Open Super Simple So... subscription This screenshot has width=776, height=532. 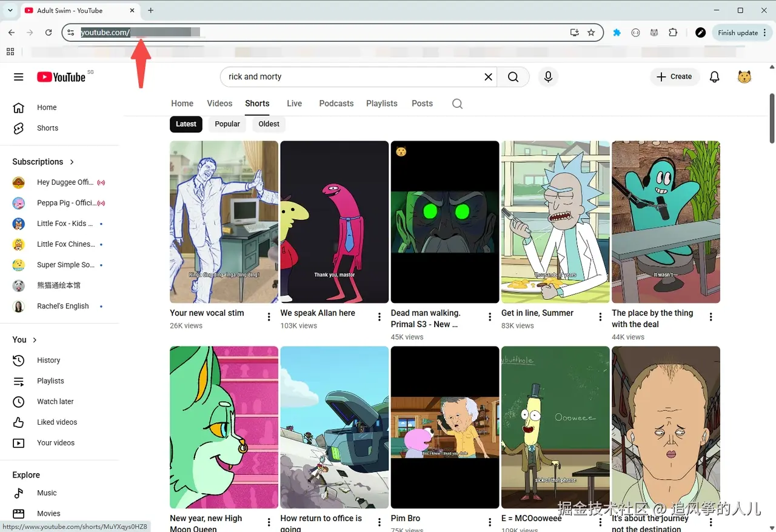pos(61,265)
